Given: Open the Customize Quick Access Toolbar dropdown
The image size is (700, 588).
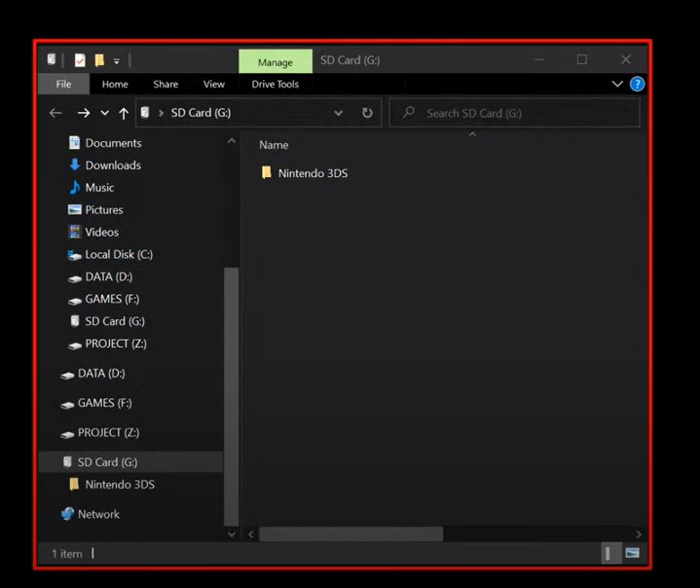Looking at the screenshot, I should [117, 61].
